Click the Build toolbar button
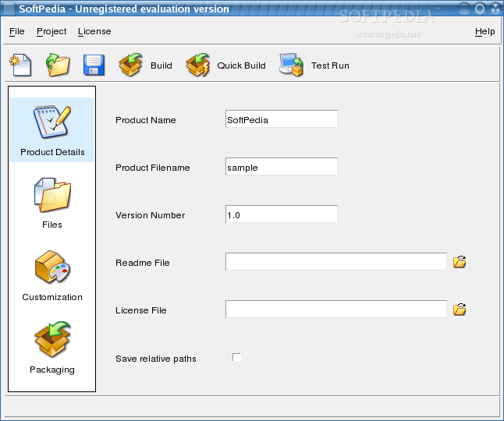The image size is (504, 421). [x=145, y=65]
